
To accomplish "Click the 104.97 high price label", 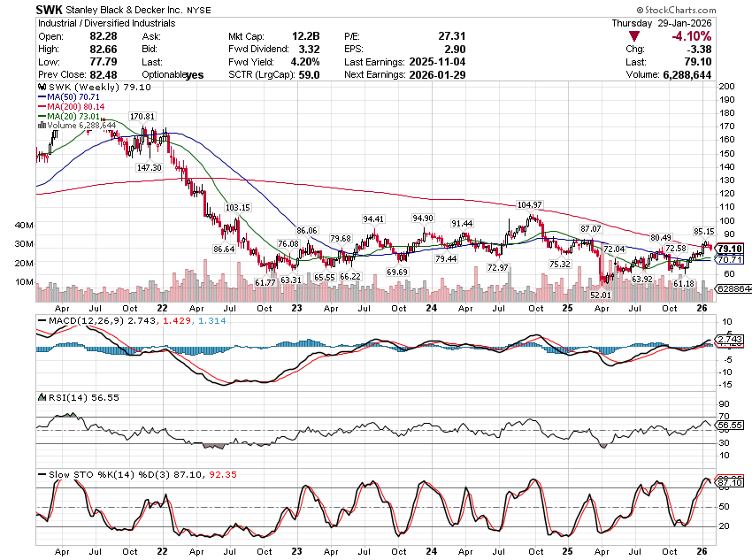I will click(529, 204).
